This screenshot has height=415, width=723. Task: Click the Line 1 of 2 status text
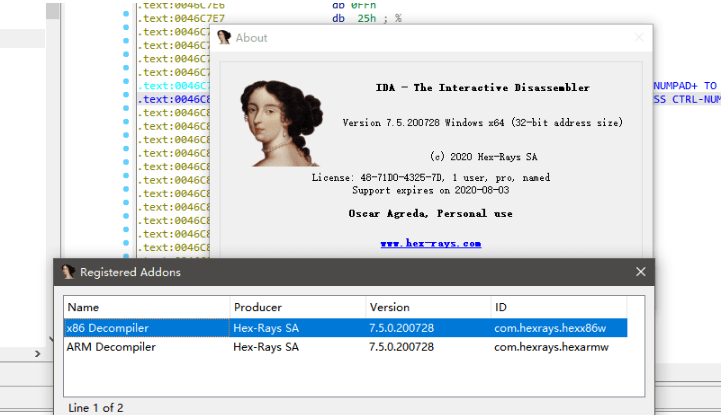point(96,408)
